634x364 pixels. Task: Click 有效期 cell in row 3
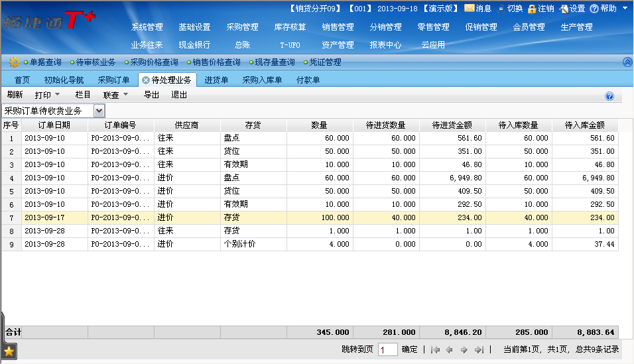point(253,164)
